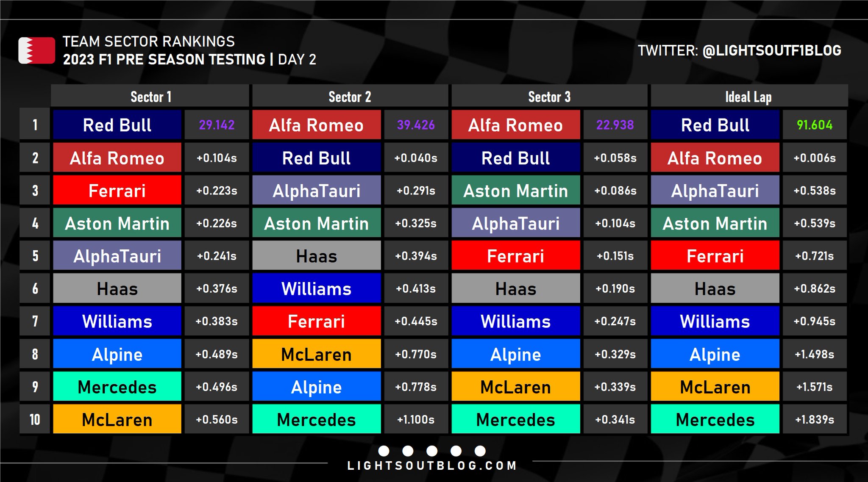Open the LIGHTSOUTBLOG.COM website link
Screen dimensions: 868x482
coord(432,465)
